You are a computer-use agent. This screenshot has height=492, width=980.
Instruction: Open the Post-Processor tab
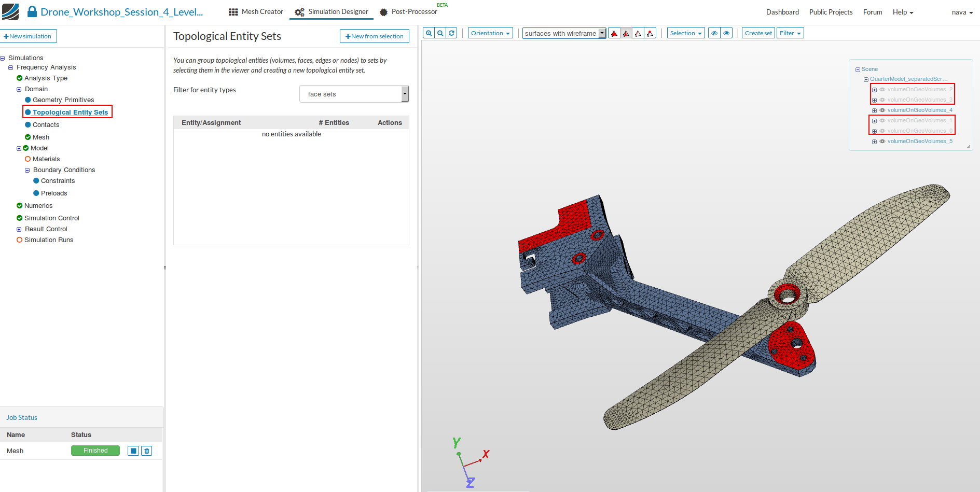(408, 12)
